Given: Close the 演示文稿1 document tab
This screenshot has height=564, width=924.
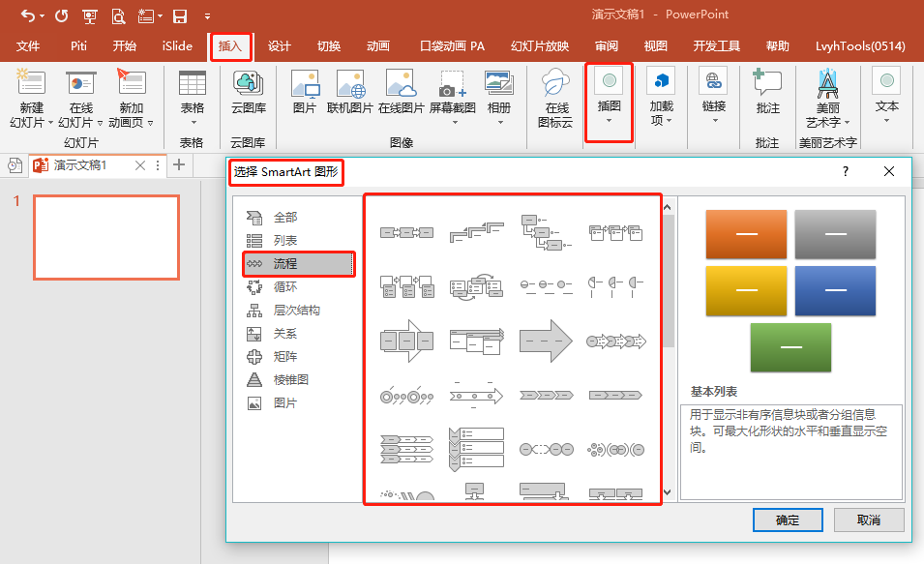Looking at the screenshot, I should 140,165.
